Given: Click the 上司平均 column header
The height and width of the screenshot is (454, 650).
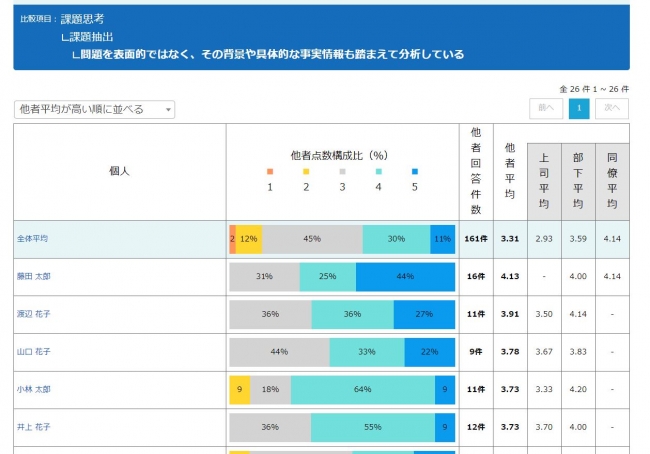Looking at the screenshot, I should coord(544,181).
